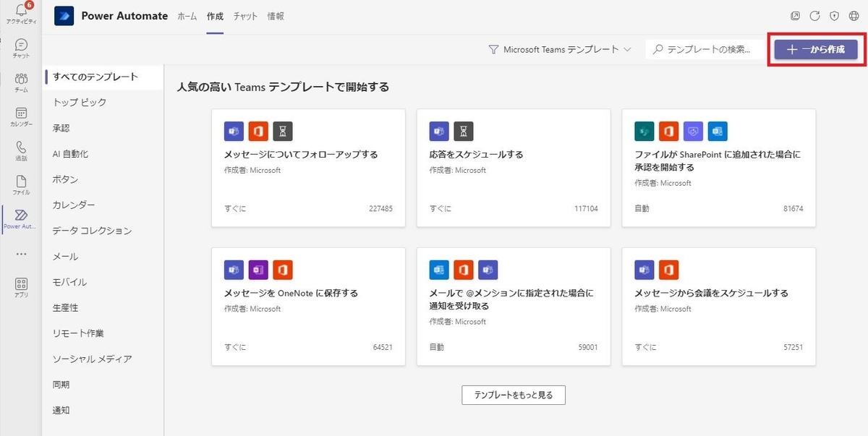Click Office icon on メッセージから会議をスケジュールする card
The image size is (868, 436).
click(668, 270)
